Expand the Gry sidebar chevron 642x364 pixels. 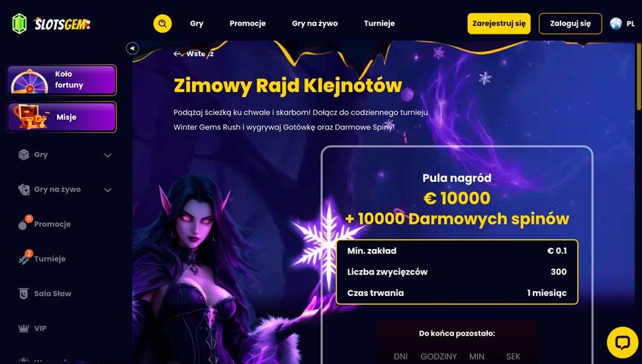108,155
